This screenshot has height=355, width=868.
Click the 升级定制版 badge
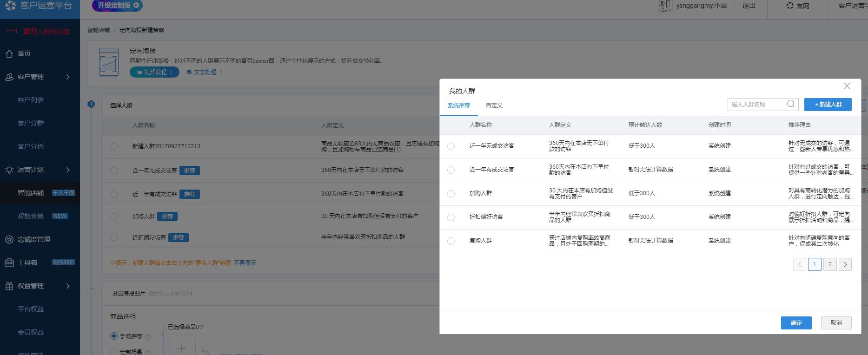[117, 6]
